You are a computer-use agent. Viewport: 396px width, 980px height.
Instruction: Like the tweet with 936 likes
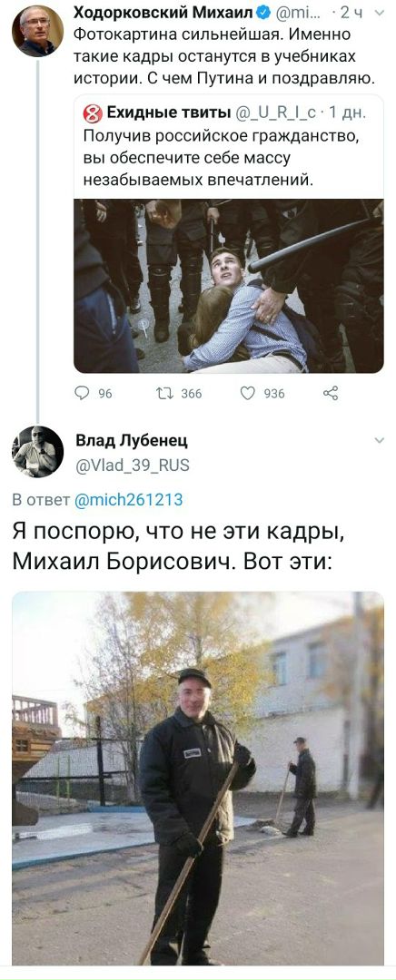(x=248, y=393)
